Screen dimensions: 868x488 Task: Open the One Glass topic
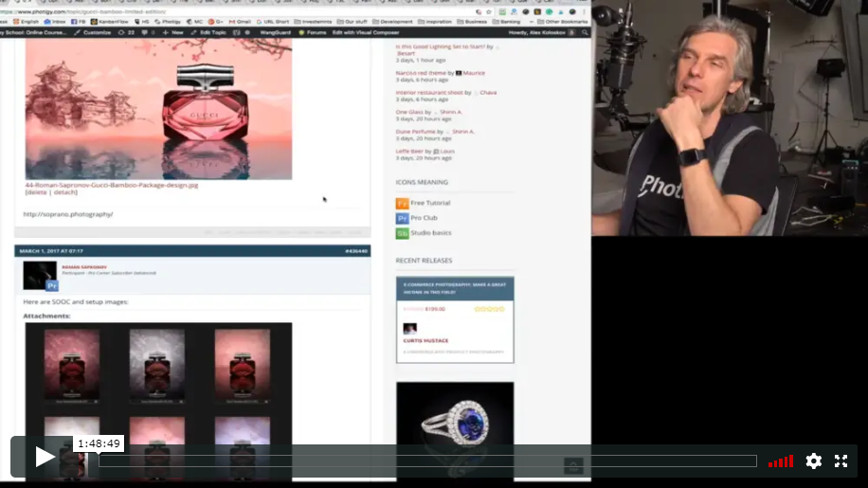(x=409, y=112)
